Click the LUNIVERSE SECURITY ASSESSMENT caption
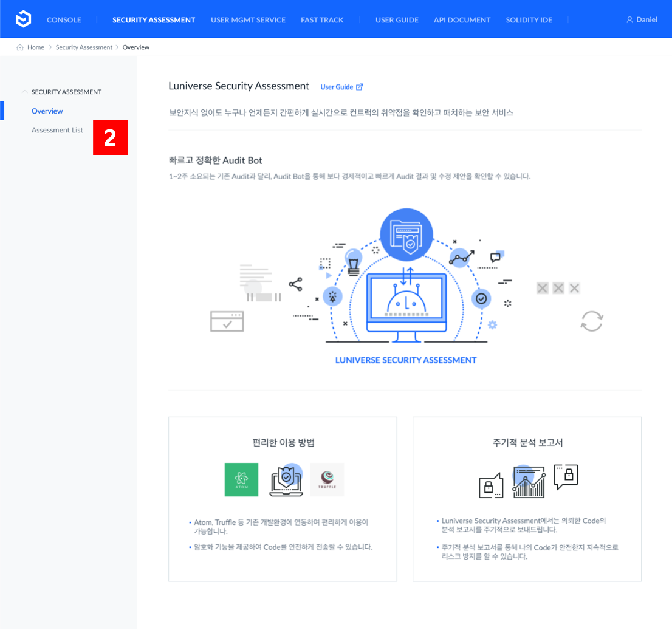Screen dimensions: 672x630 point(406,360)
